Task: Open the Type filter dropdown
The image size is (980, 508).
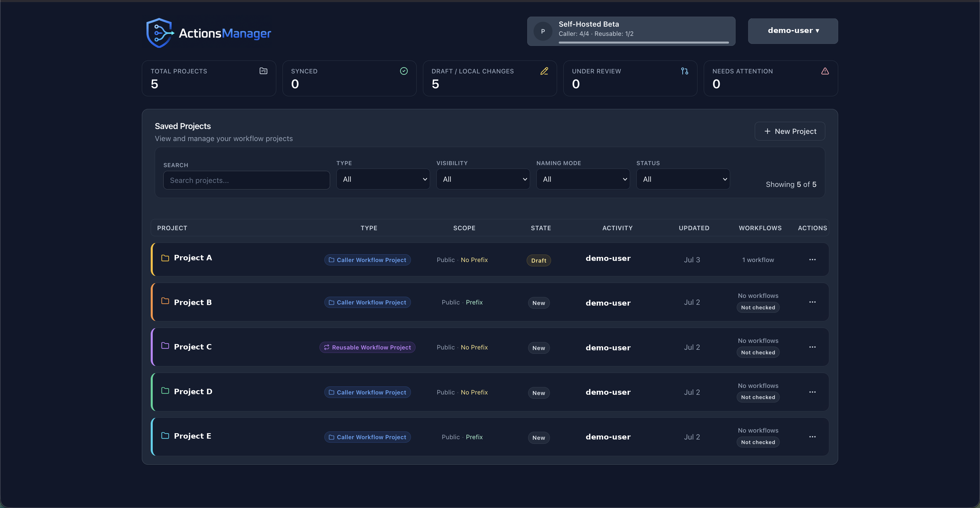Action: coord(383,179)
